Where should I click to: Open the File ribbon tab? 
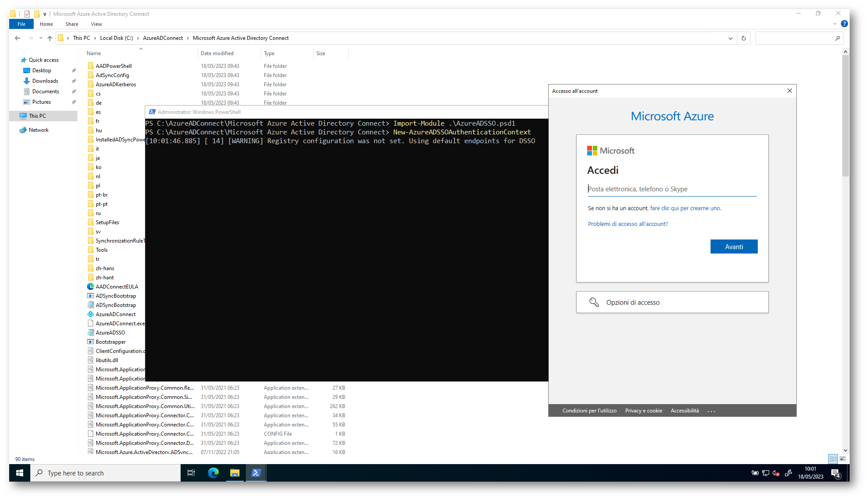(x=21, y=24)
